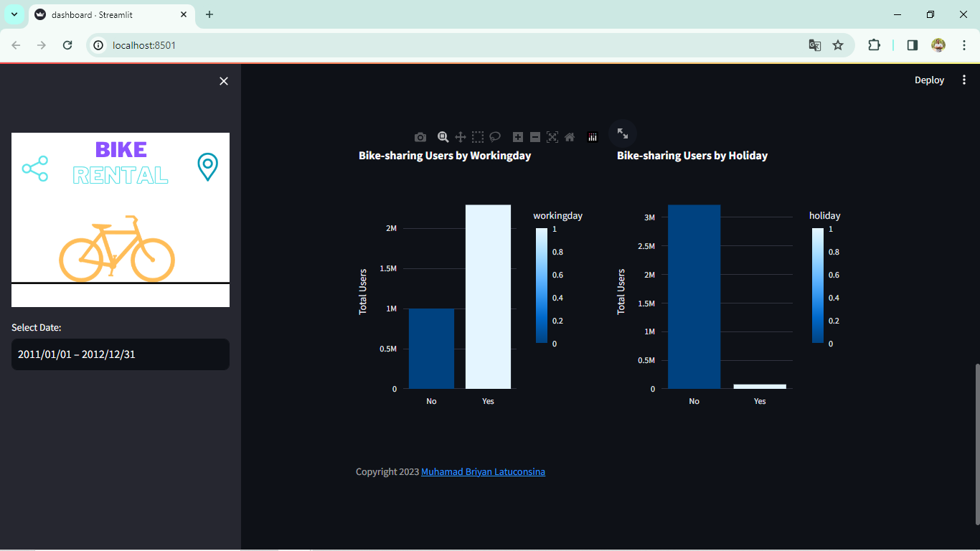Image resolution: width=980 pixels, height=551 pixels.
Task: Zoom in with the plus icon
Action: tap(518, 137)
